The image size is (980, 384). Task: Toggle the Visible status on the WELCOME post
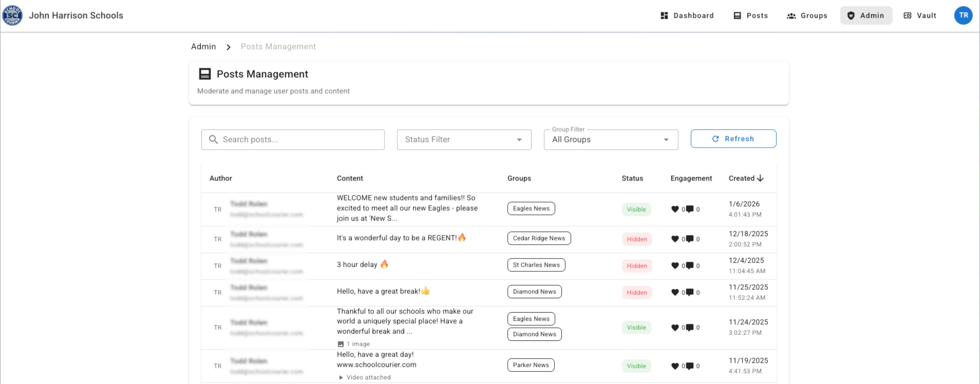(636, 209)
